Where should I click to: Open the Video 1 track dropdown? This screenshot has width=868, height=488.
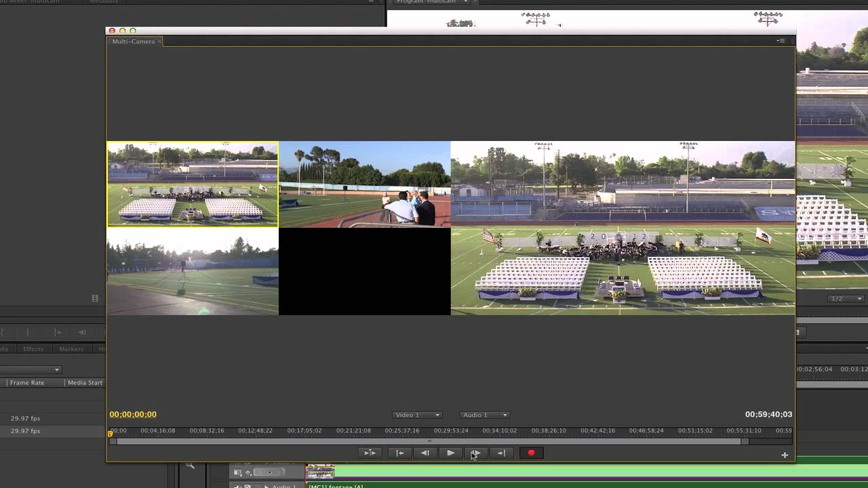click(417, 415)
